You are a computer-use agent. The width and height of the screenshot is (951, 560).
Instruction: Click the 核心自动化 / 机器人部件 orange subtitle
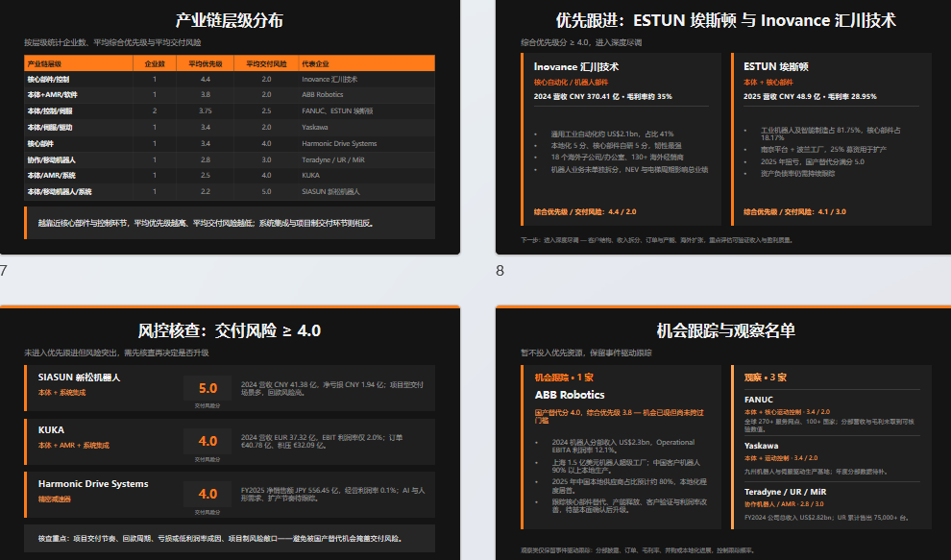pos(571,83)
